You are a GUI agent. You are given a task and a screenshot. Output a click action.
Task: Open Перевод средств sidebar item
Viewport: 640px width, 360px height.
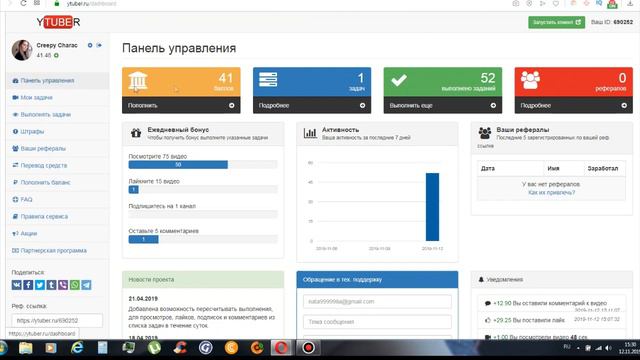[58, 165]
